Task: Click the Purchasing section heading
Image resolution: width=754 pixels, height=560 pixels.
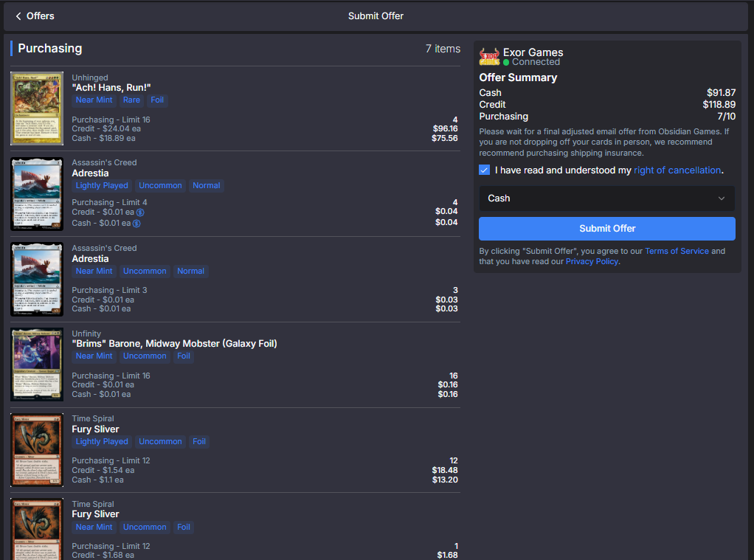Action: [x=50, y=48]
